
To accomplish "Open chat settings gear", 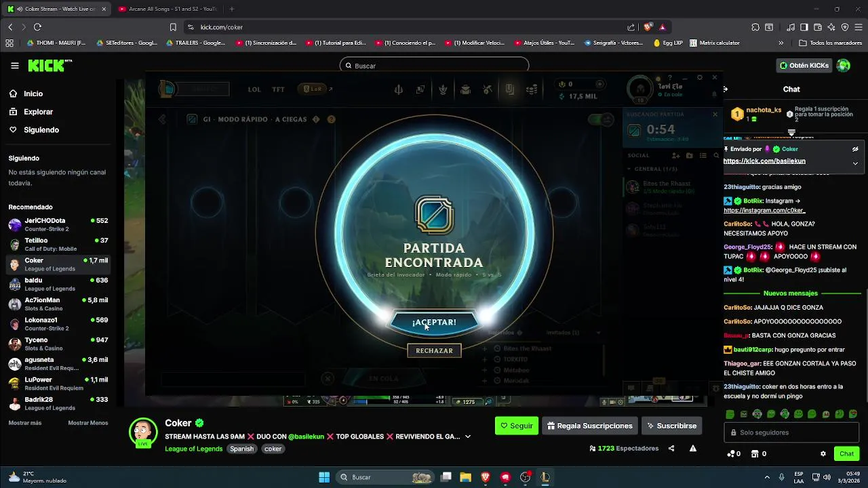I will 823,454.
